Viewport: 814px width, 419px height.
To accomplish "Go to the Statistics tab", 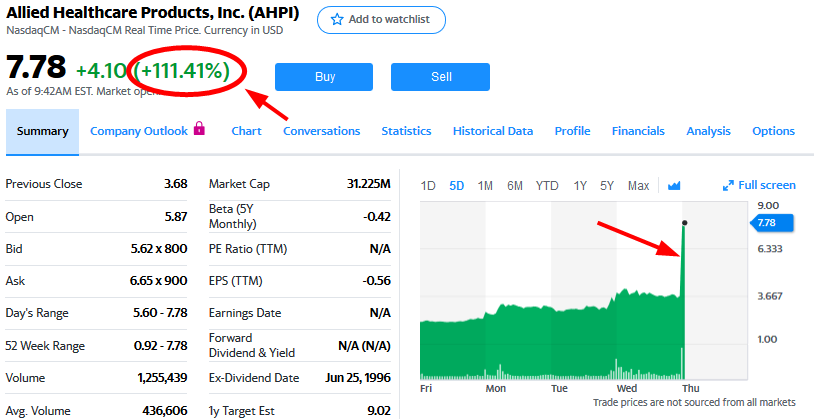I will 406,131.
